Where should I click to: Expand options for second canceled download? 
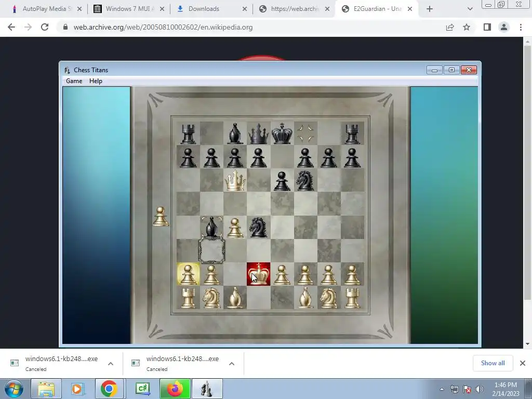click(x=232, y=363)
